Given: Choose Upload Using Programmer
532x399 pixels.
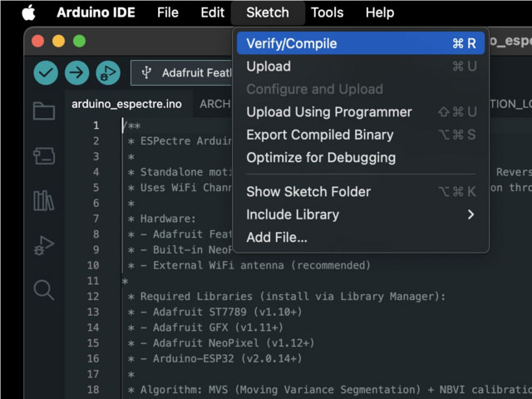Looking at the screenshot, I should [x=361, y=112].
